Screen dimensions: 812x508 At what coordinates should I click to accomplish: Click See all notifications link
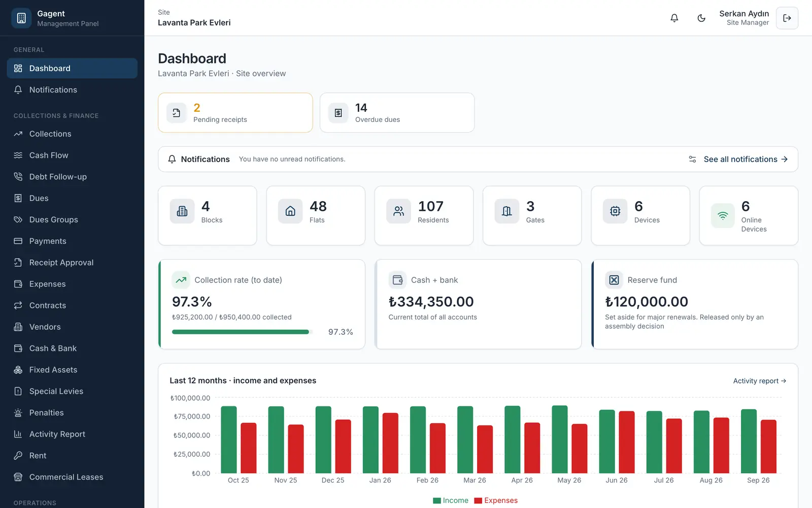(746, 159)
